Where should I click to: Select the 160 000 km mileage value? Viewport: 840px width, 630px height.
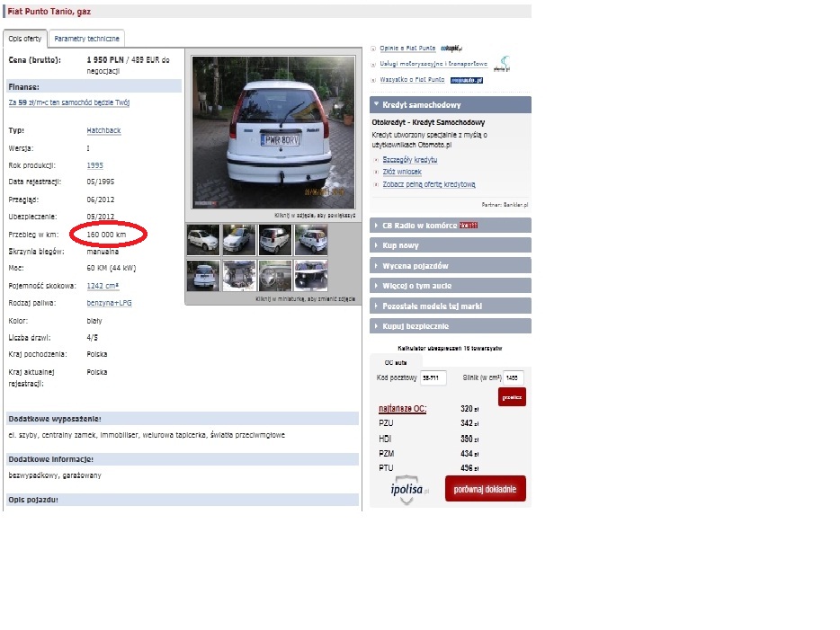[107, 235]
